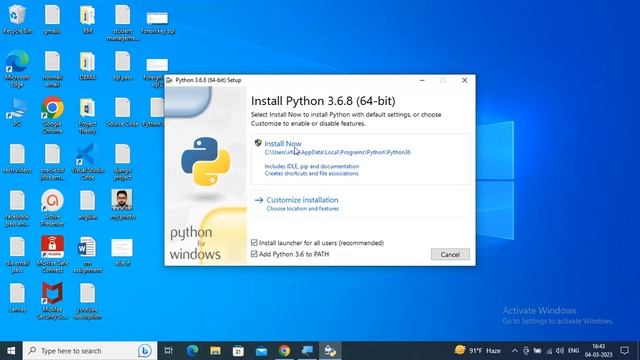This screenshot has width=640, height=360.
Task: Select the canva file on desktop
Action: coord(17,297)
